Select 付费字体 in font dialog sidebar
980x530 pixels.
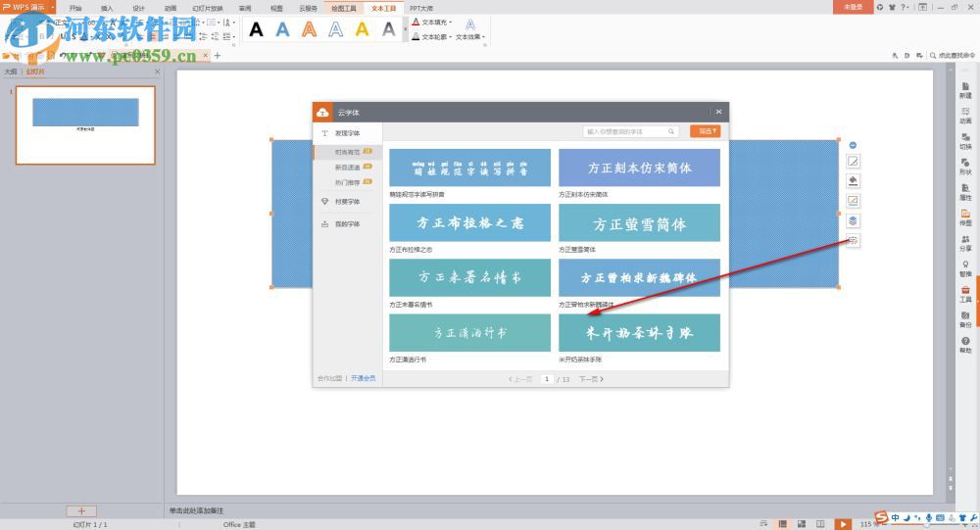pos(348,201)
